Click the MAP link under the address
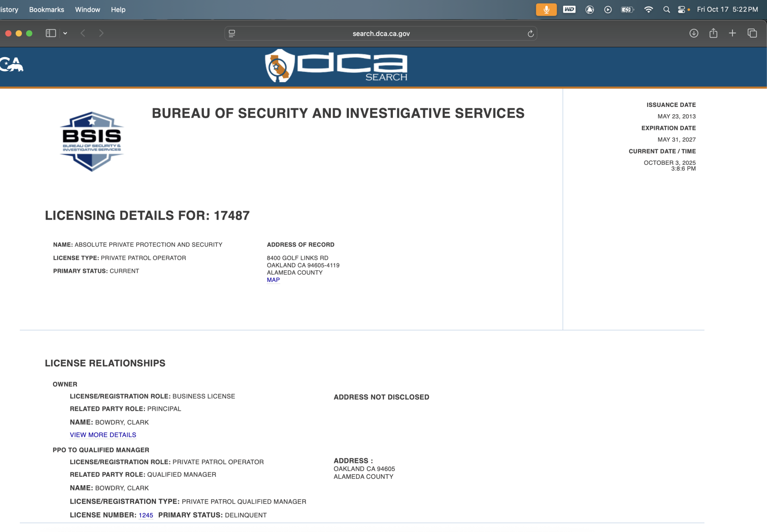 [x=273, y=280]
